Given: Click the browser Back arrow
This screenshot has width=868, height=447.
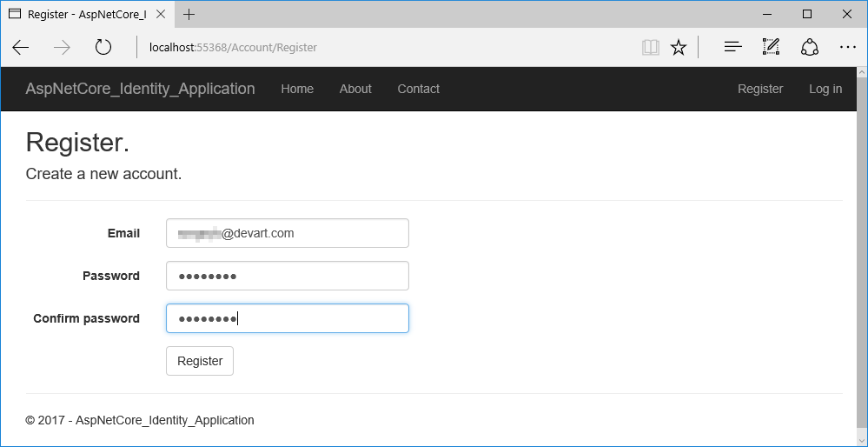Looking at the screenshot, I should pos(21,47).
